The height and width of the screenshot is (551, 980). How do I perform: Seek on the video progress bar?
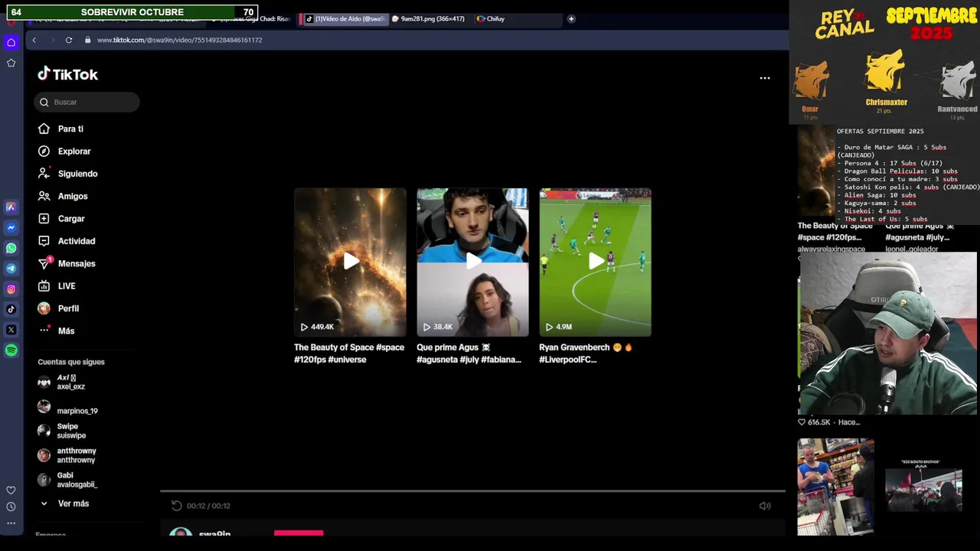(x=472, y=491)
